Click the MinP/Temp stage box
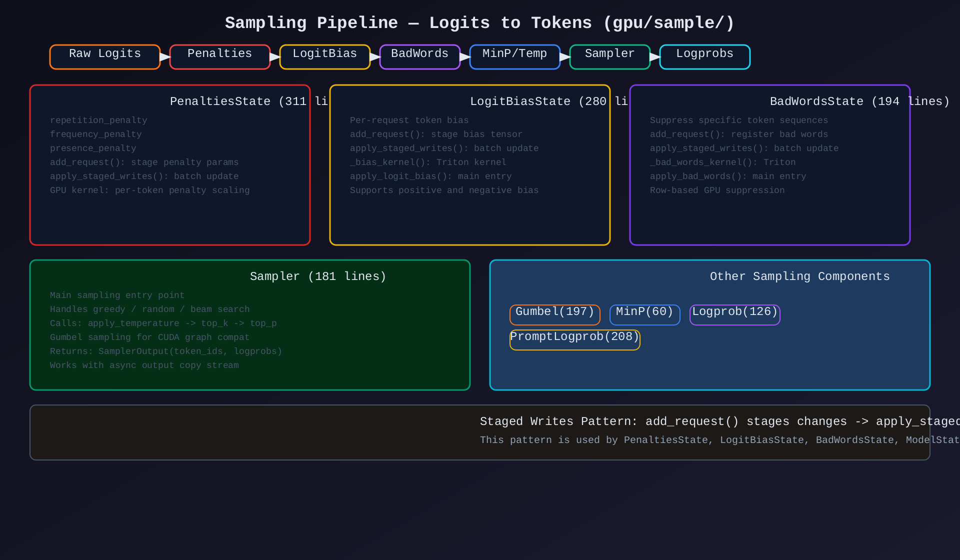Screen dimensions: 960x560 (515, 56)
